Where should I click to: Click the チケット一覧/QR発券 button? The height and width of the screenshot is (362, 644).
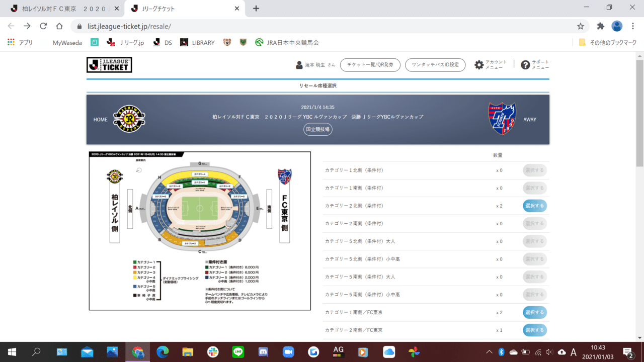pyautogui.click(x=370, y=65)
